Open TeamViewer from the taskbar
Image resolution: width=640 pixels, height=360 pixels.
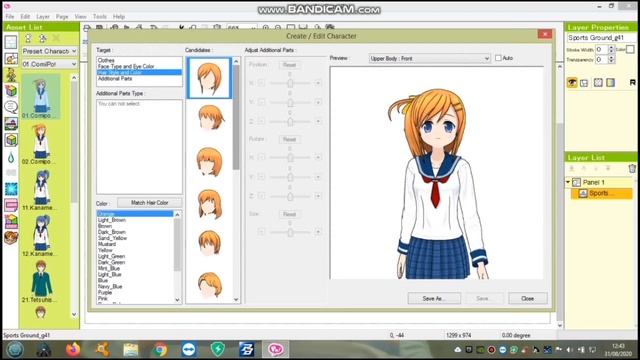(189, 349)
